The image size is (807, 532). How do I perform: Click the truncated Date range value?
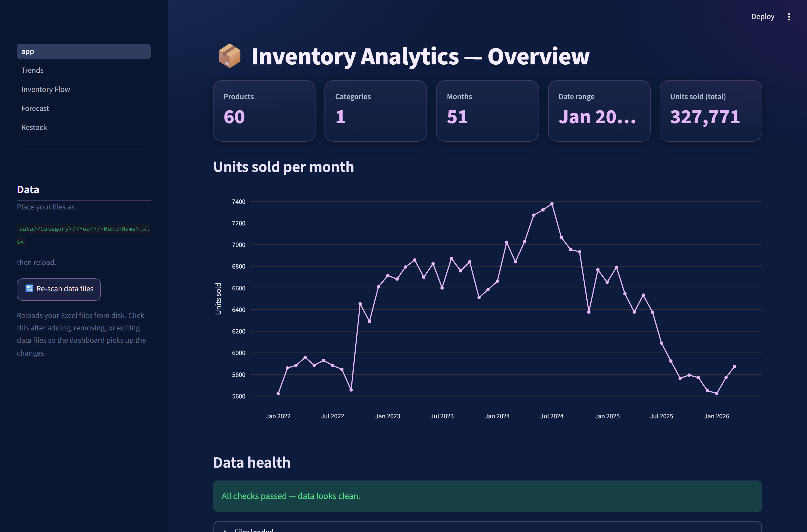(597, 117)
